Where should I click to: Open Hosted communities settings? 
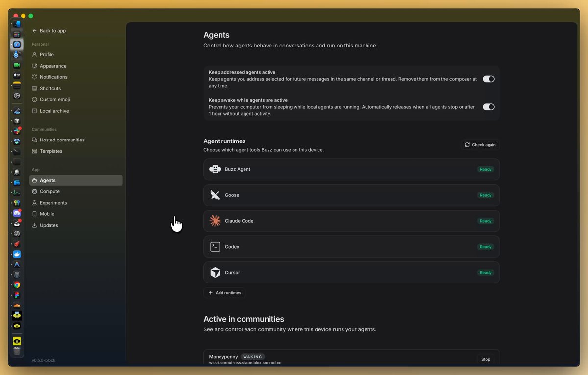(x=76, y=140)
